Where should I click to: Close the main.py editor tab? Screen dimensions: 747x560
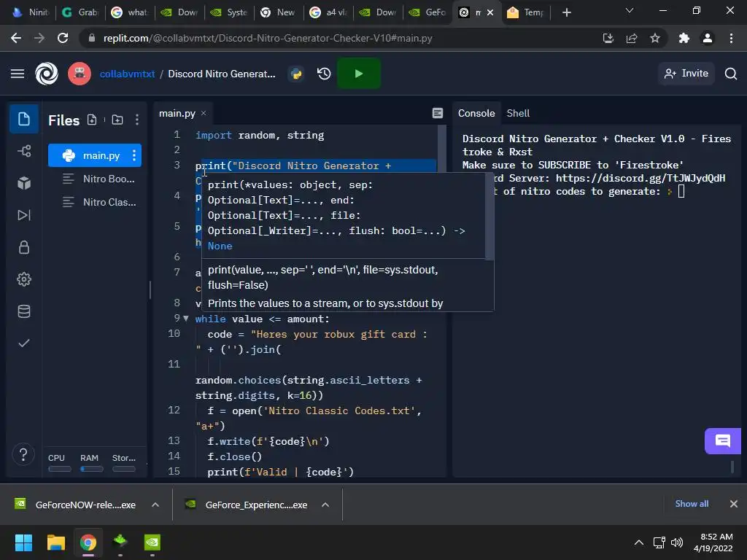pos(204,113)
